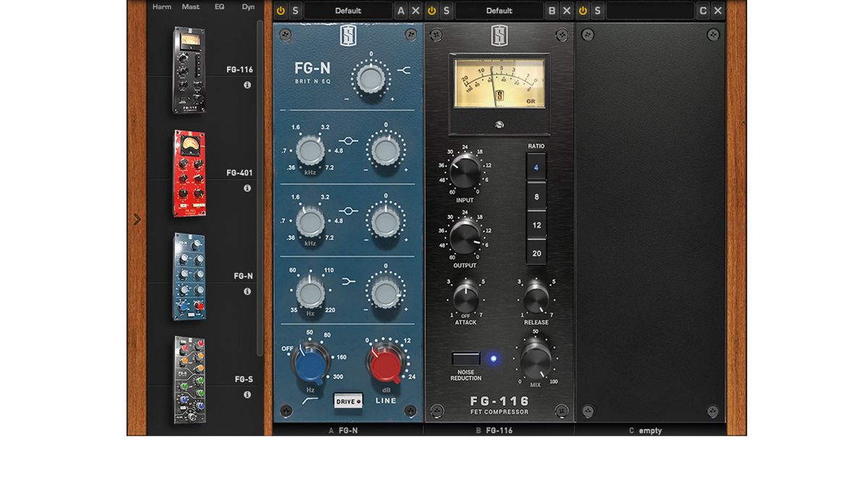The image size is (868, 488).
Task: Expand the module browser with the chevron arrow
Action: [x=137, y=220]
